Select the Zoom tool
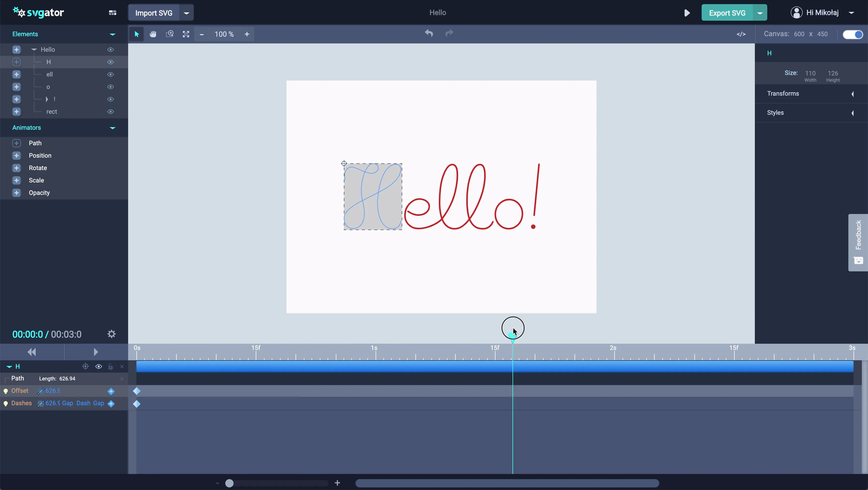 pos(170,34)
